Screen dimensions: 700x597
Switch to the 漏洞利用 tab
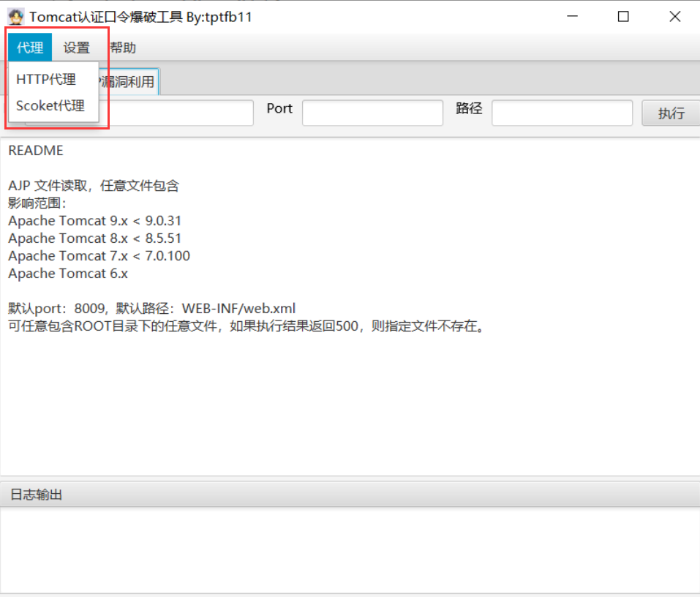128,82
